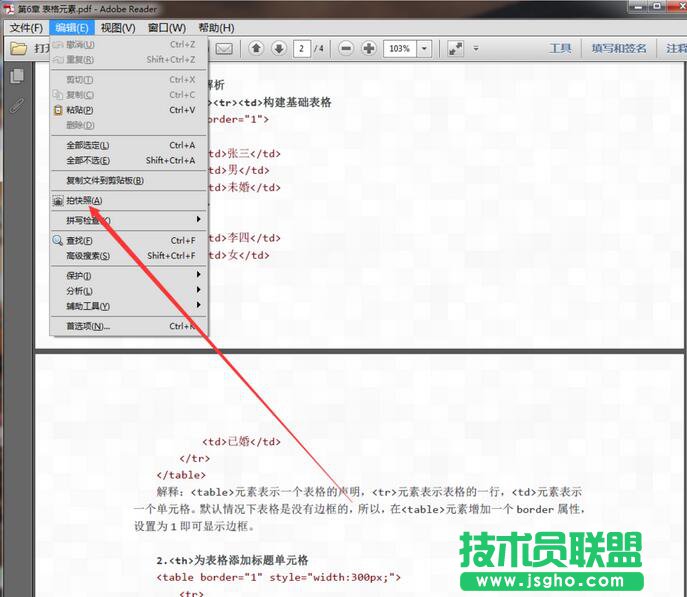Open attachments paperclip panel in sidebar
The height and width of the screenshot is (597, 687).
point(17,105)
